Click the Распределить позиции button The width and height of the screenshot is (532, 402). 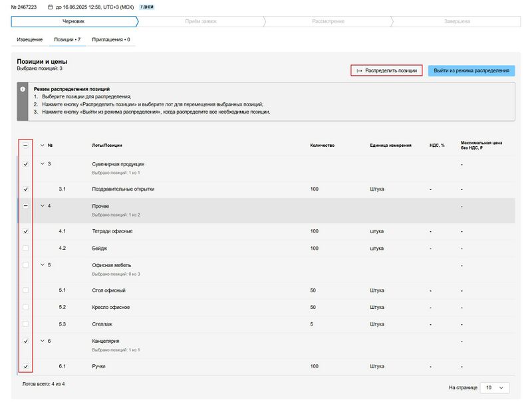point(386,70)
